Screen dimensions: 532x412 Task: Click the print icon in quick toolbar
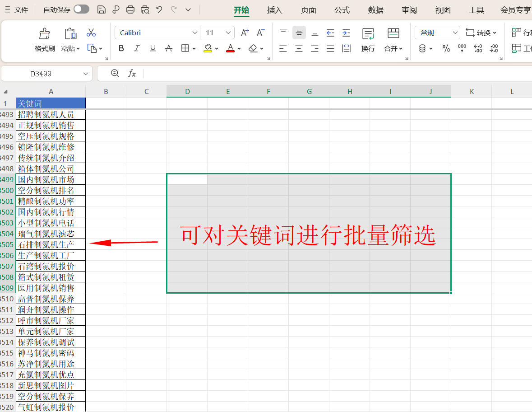point(130,9)
